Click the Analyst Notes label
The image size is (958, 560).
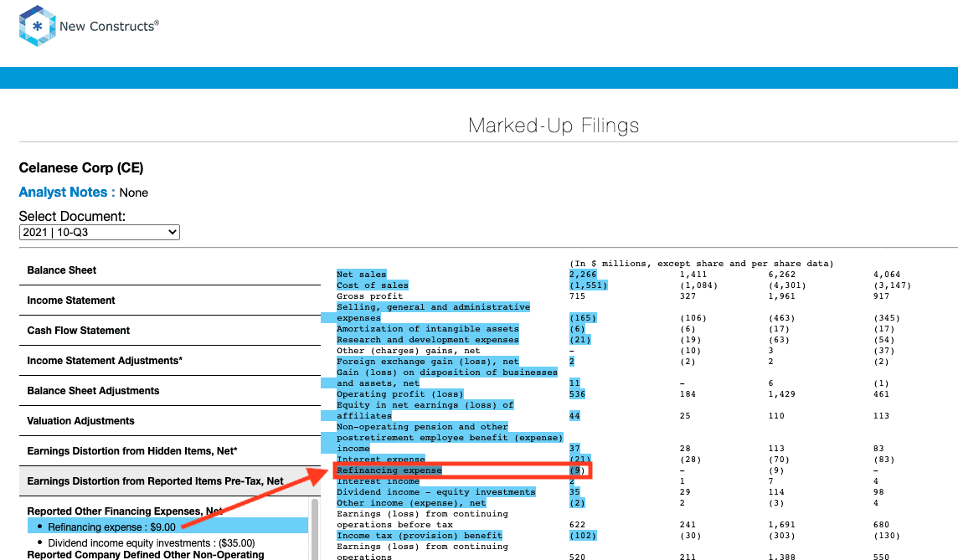67,193
